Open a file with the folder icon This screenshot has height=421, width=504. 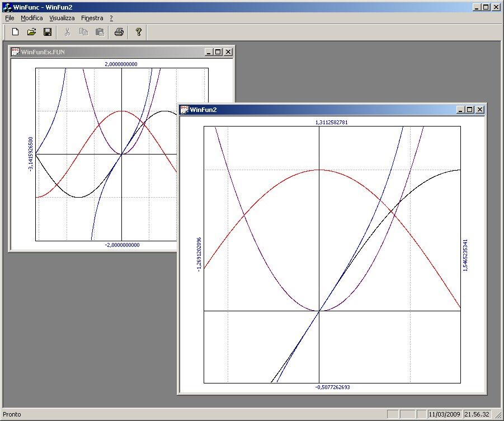(31, 32)
